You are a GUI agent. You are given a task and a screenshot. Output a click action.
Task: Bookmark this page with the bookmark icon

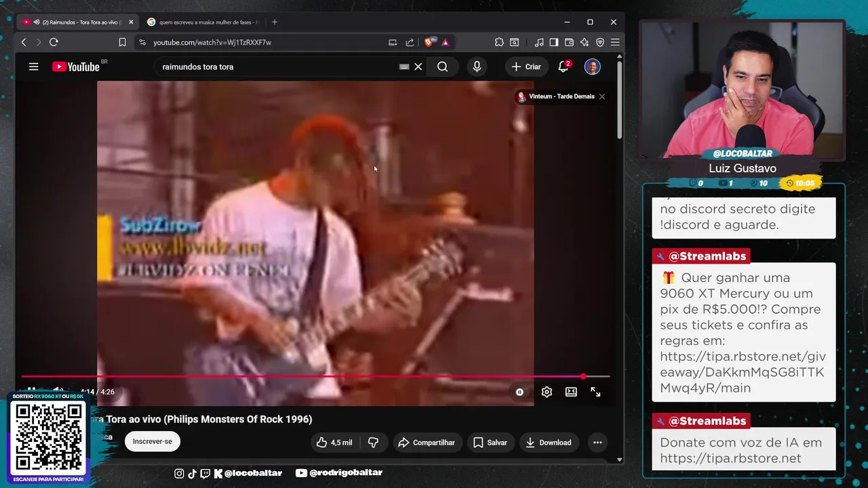(122, 42)
